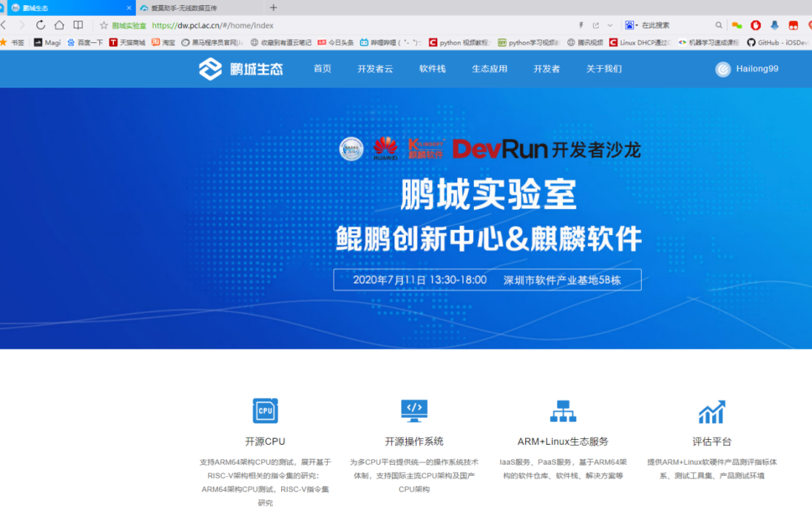The width and height of the screenshot is (812, 507).
Task: Open the 开源CPU chip icon
Action: (265, 411)
